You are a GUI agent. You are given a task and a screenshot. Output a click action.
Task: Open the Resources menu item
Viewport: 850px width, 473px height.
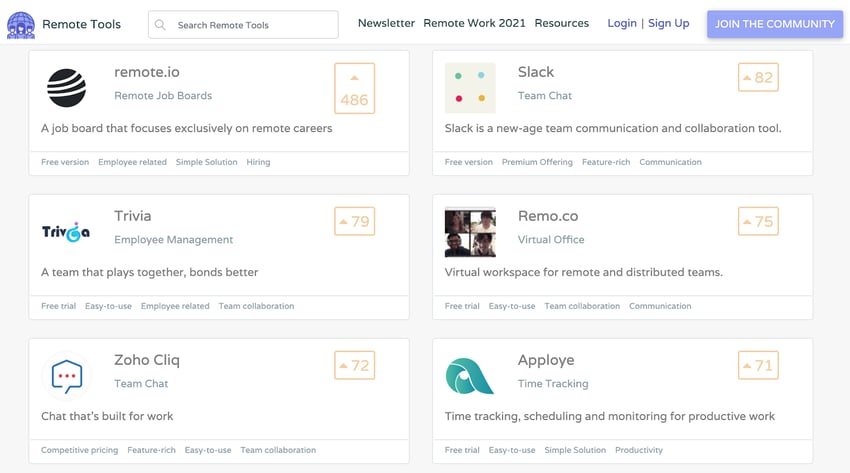tap(562, 23)
